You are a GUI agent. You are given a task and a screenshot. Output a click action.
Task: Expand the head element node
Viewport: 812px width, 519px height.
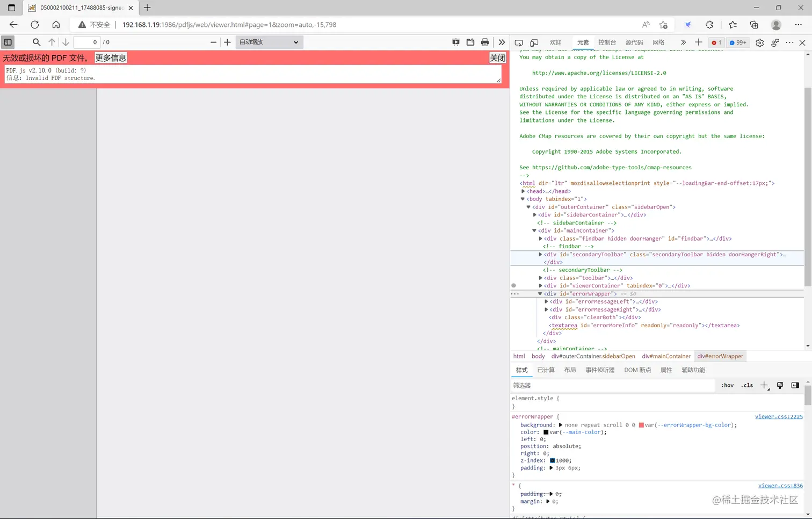point(523,191)
